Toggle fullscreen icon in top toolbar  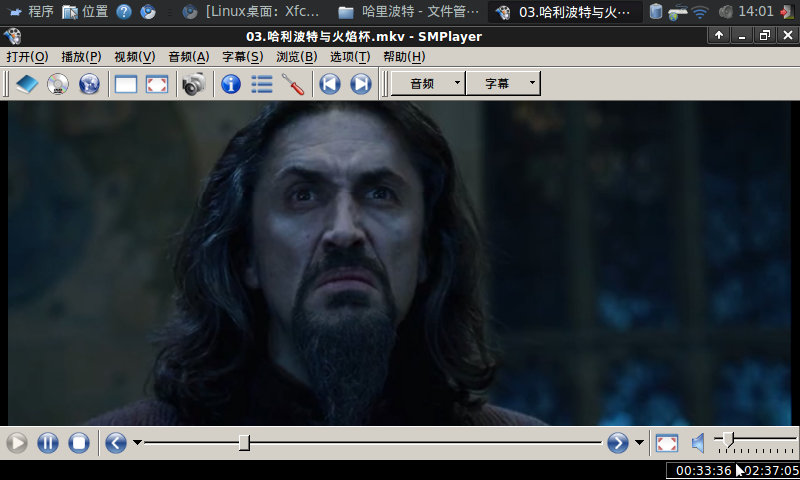point(157,84)
